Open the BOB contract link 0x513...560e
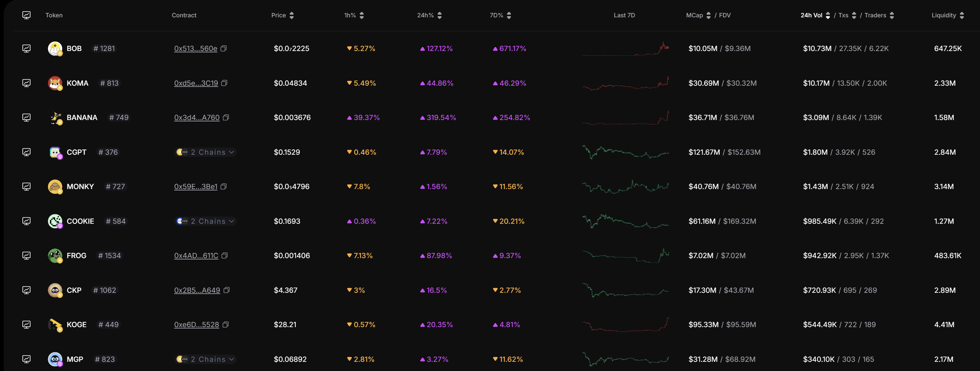This screenshot has width=980, height=371. (196, 48)
